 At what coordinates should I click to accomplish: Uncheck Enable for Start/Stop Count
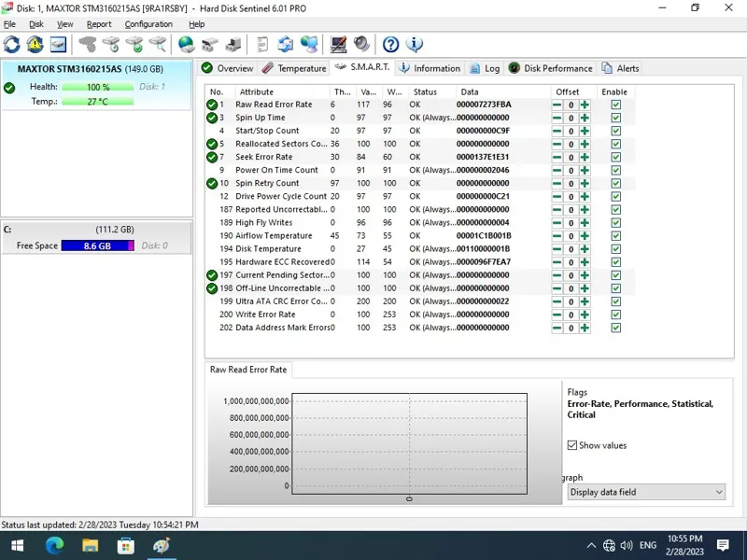615,131
